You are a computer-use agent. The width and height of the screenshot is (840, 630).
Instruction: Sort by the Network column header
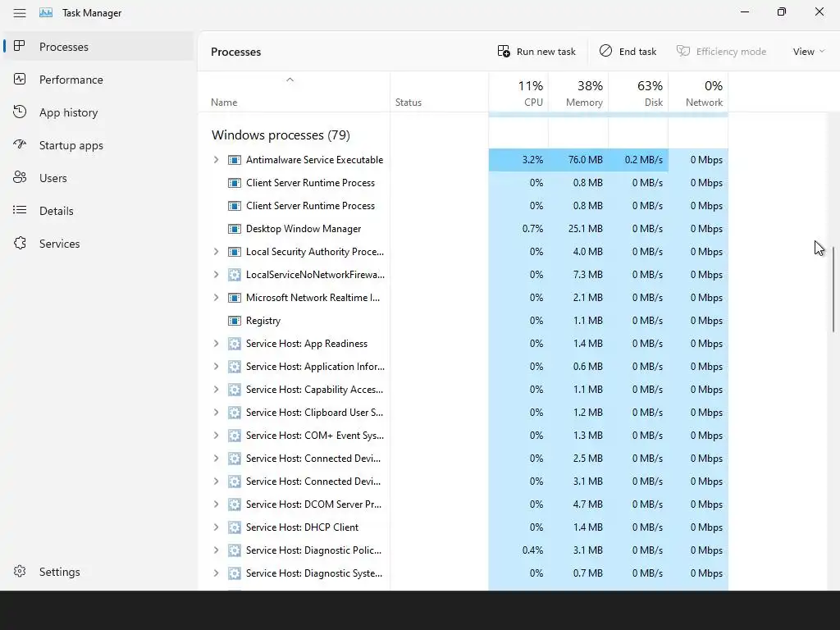coord(699,92)
